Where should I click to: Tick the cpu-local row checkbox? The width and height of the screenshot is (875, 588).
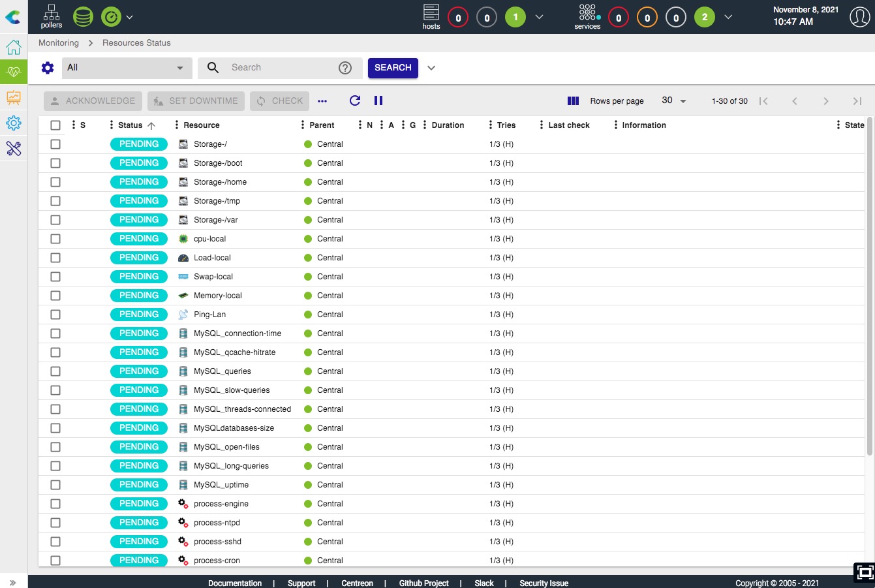tap(55, 239)
